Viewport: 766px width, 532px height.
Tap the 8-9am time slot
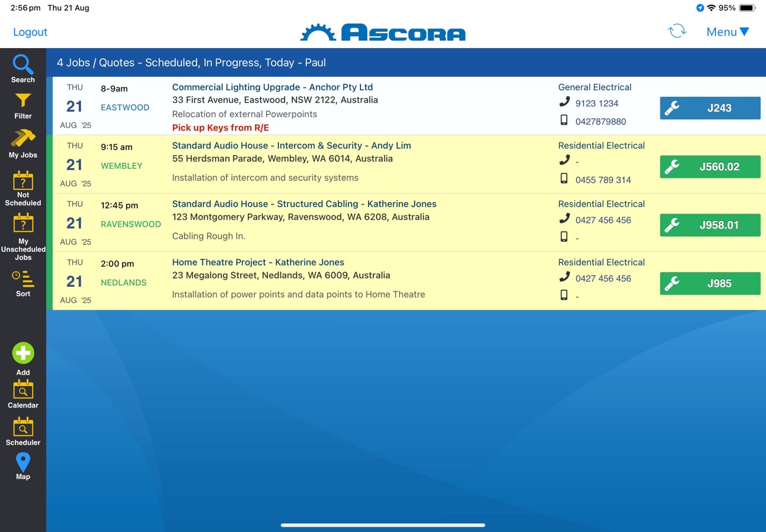point(114,88)
